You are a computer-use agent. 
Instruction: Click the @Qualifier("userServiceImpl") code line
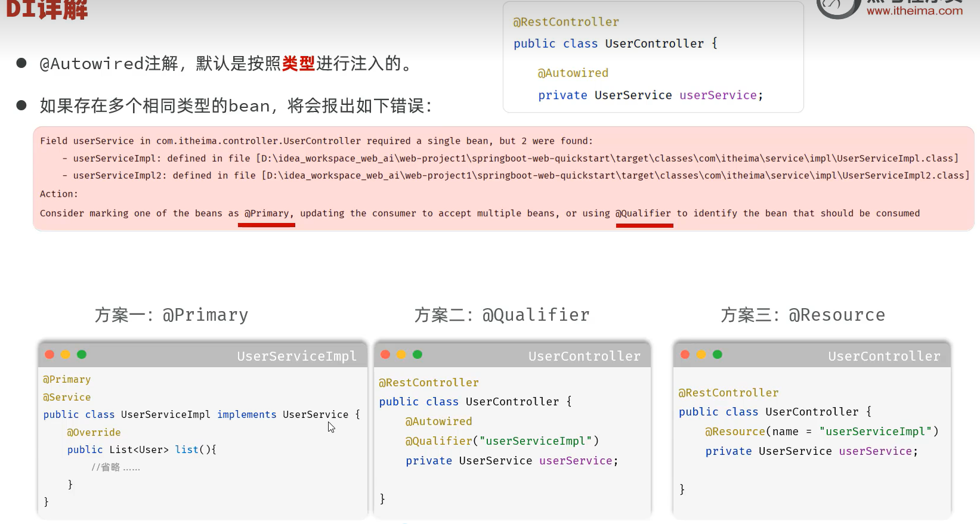[502, 441]
